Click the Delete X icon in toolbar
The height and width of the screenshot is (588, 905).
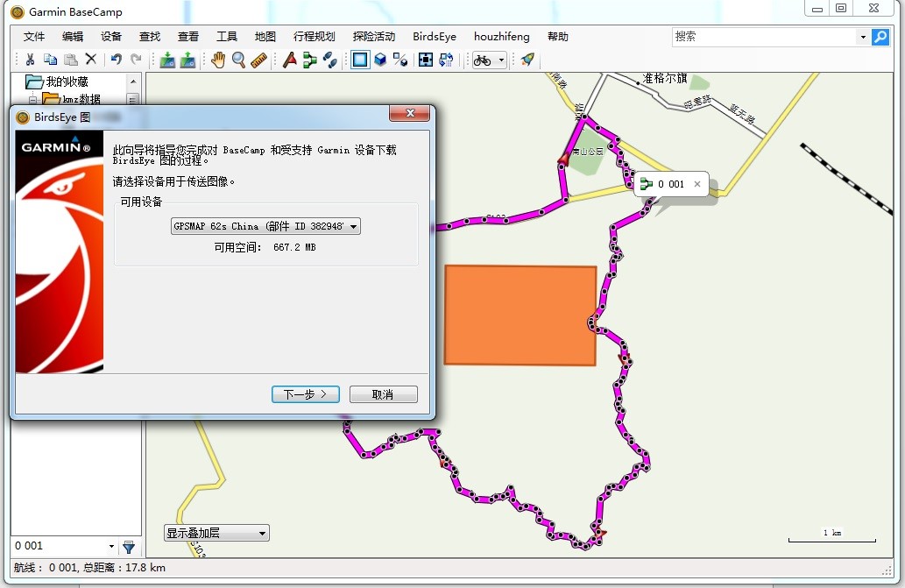coord(90,59)
